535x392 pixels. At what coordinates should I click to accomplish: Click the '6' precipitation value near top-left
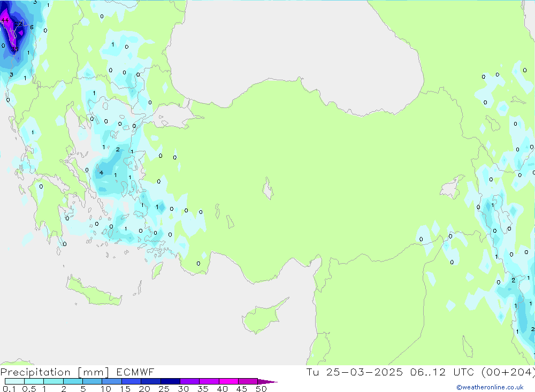point(32,27)
